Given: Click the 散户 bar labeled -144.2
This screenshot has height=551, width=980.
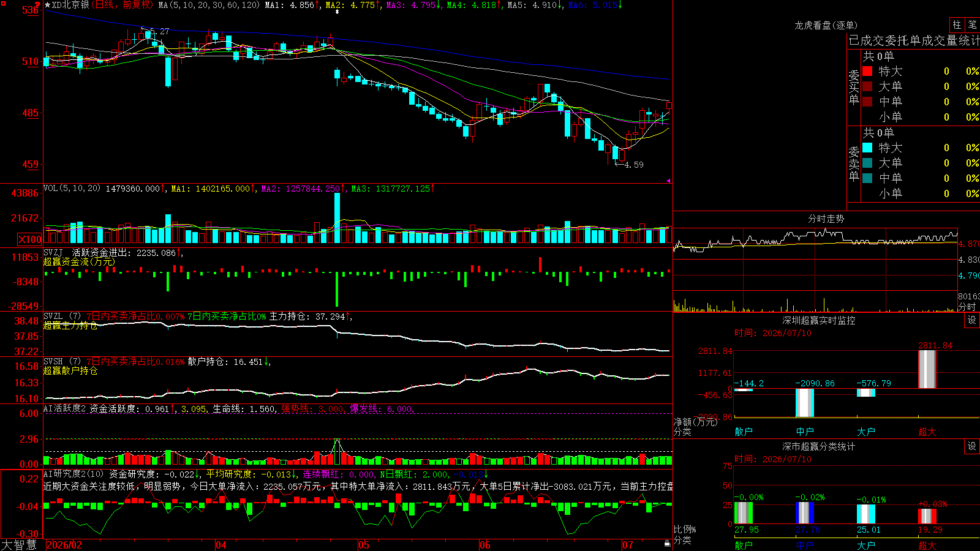Looking at the screenshot, I should (744, 390).
